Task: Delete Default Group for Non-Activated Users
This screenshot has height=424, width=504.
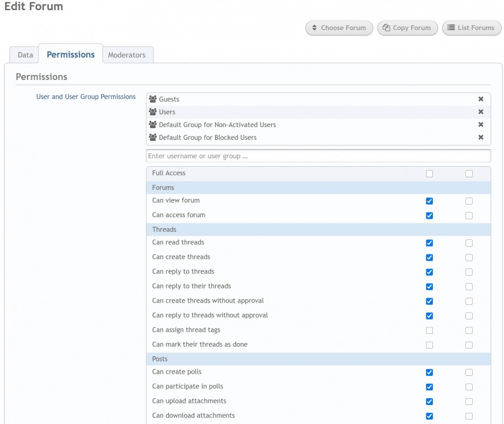Action: pos(480,125)
